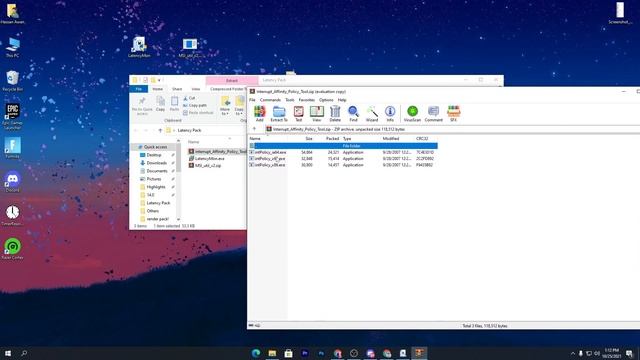The height and width of the screenshot is (360, 640).
Task: Open the File menu in WinRAR
Action: pyautogui.click(x=252, y=100)
